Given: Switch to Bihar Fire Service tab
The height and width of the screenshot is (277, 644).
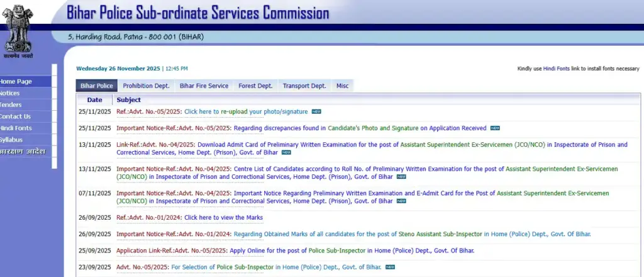Looking at the screenshot, I should point(204,86).
